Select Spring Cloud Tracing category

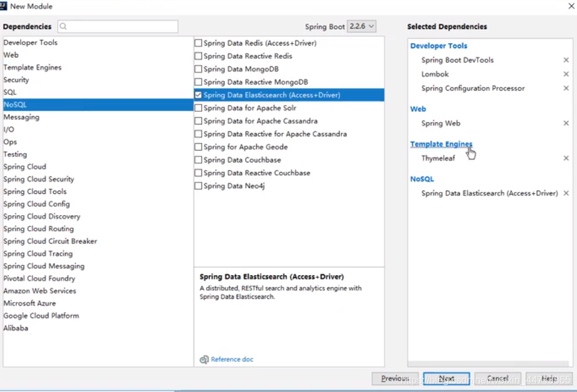[x=98, y=254]
